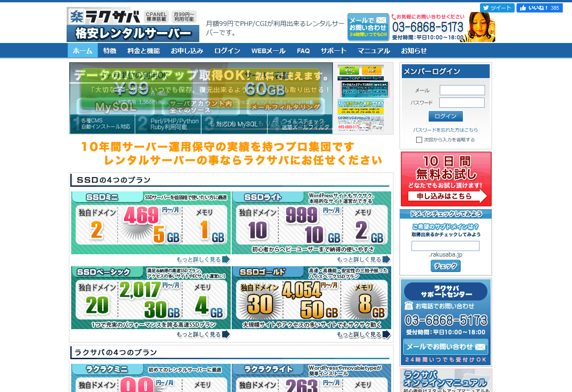This screenshot has height=392, width=572.
Task: Go to the FAQ menu item
Action: pyautogui.click(x=303, y=51)
